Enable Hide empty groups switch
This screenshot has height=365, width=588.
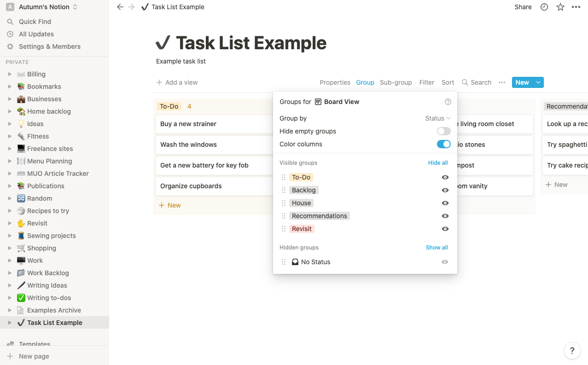click(x=443, y=131)
